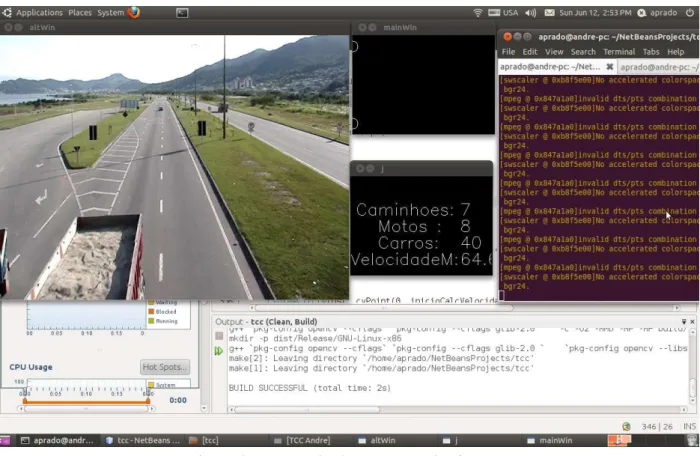Open the Terminal menu in terminal window
700x456 pixels.
(619, 52)
